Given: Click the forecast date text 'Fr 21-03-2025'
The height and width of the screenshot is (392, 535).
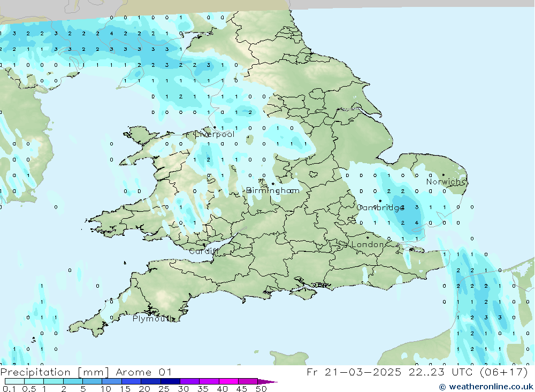Looking at the screenshot, I should [x=354, y=372].
